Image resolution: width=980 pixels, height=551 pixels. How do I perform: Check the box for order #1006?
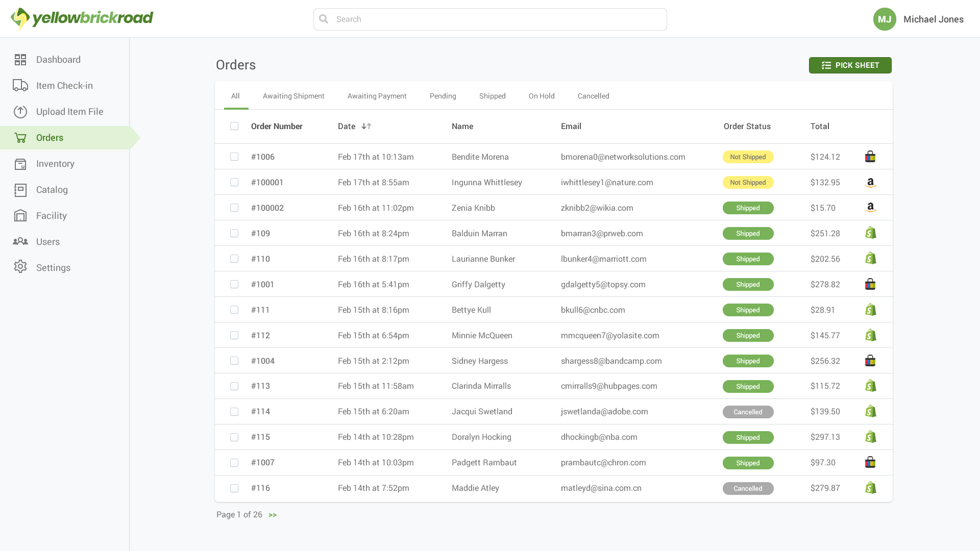234,157
